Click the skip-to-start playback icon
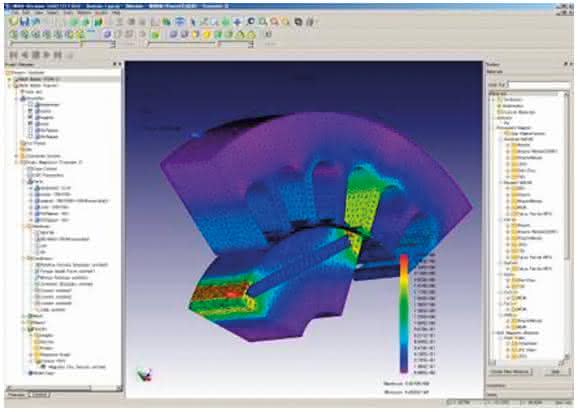This screenshot has height=412, width=580. click(14, 55)
